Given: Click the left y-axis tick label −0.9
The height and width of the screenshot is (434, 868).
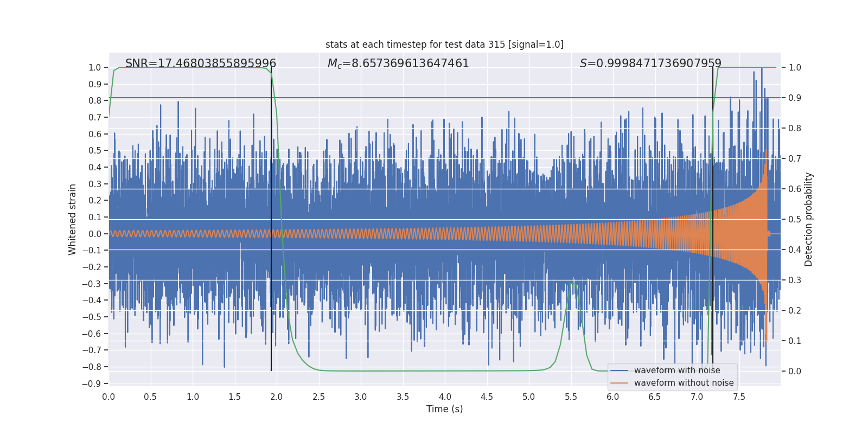Looking at the screenshot, I should point(92,384).
